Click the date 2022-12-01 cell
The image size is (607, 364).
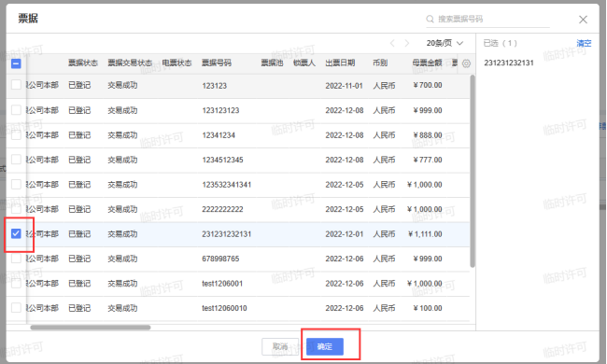tap(345, 234)
